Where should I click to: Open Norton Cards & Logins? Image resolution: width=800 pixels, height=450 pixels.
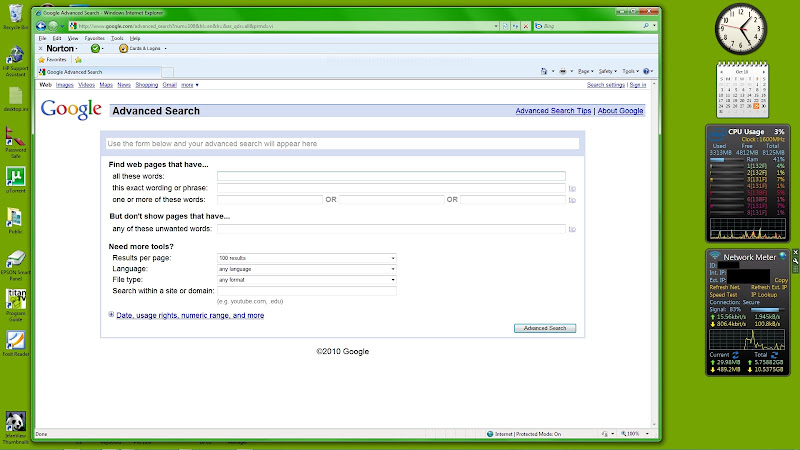coord(140,48)
